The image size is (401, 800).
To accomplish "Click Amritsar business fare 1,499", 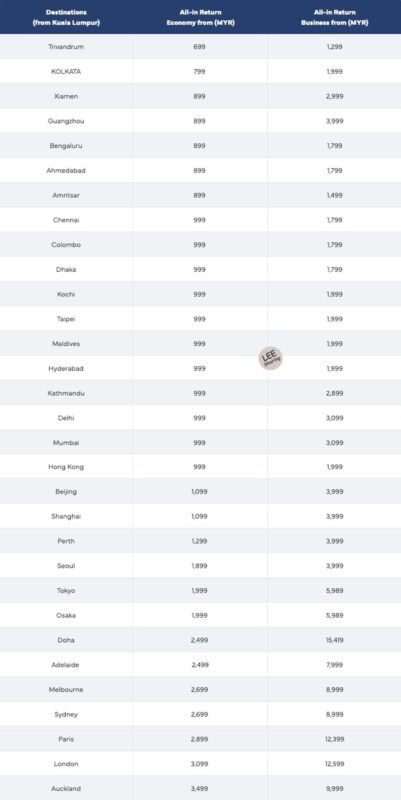I will click(335, 195).
